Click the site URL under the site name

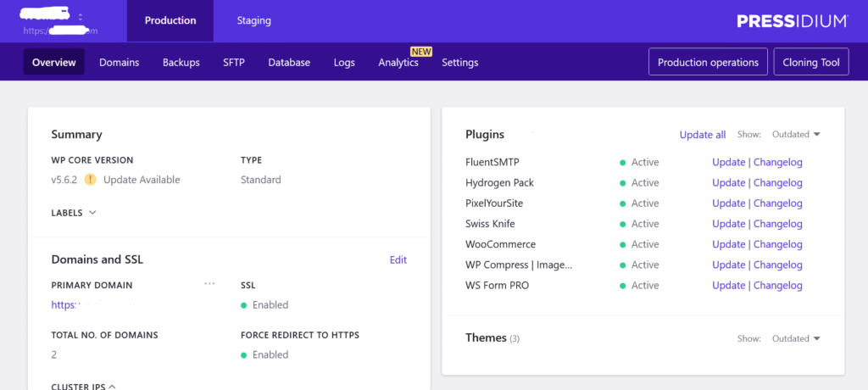(60, 31)
